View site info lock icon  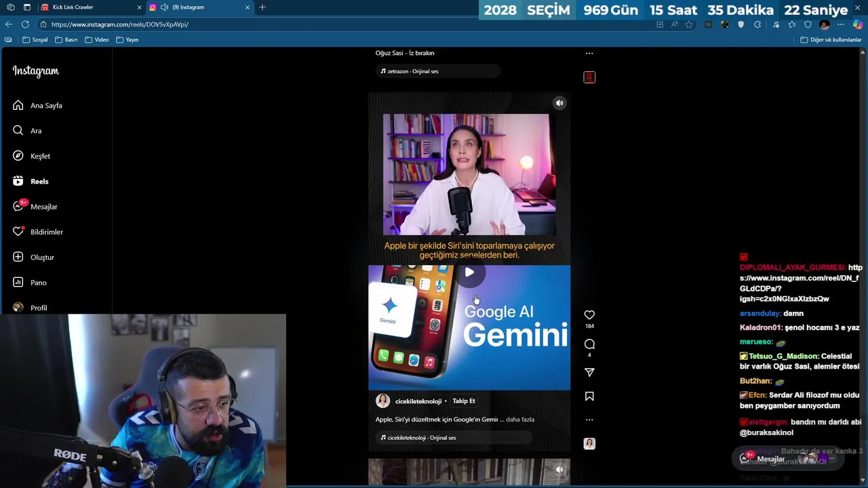(43, 24)
